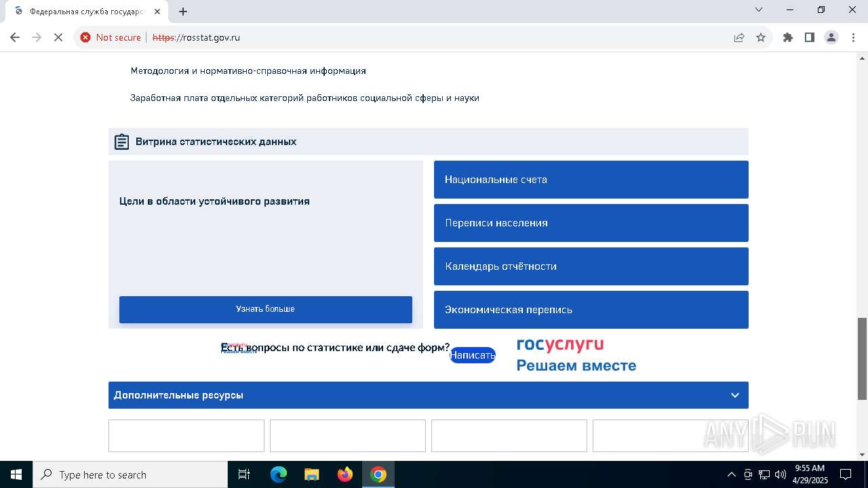Open Методология и нормативно-справочная информация link
Image resolution: width=868 pixels, height=488 pixels.
(248, 70)
